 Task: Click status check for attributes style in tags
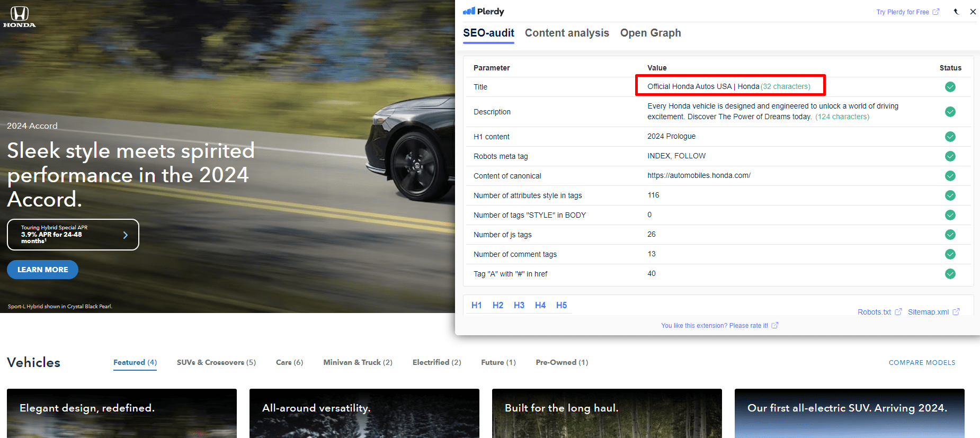click(x=950, y=195)
